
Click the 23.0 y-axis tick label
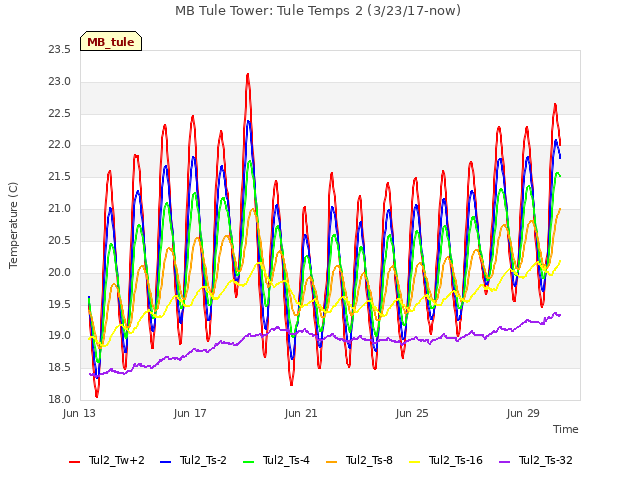coord(60,81)
